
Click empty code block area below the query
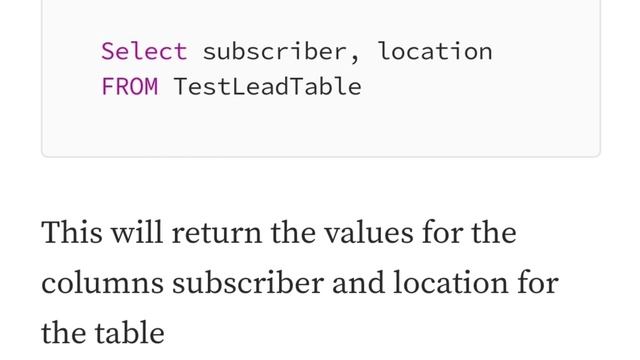coord(321,127)
